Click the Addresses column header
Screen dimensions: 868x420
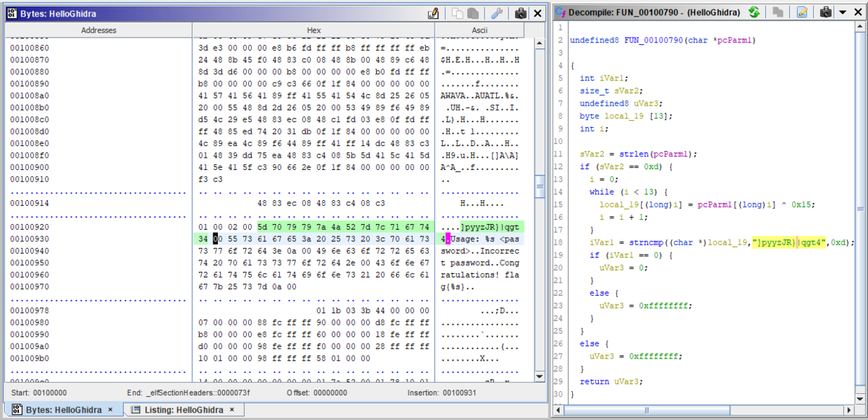tap(98, 30)
